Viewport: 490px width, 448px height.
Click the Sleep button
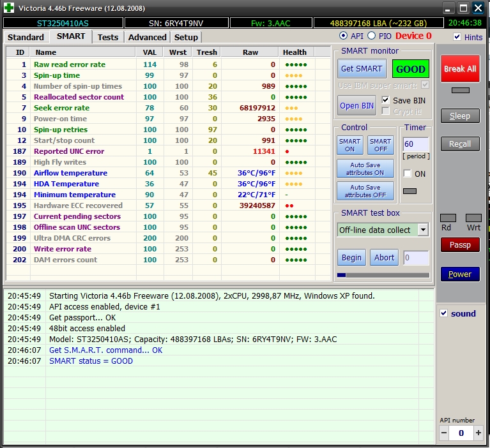tap(460, 116)
